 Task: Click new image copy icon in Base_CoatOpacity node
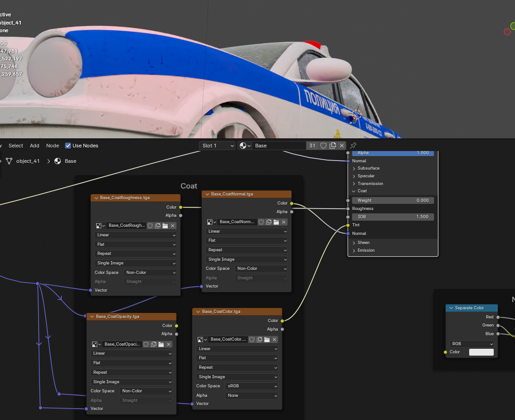[154, 344]
